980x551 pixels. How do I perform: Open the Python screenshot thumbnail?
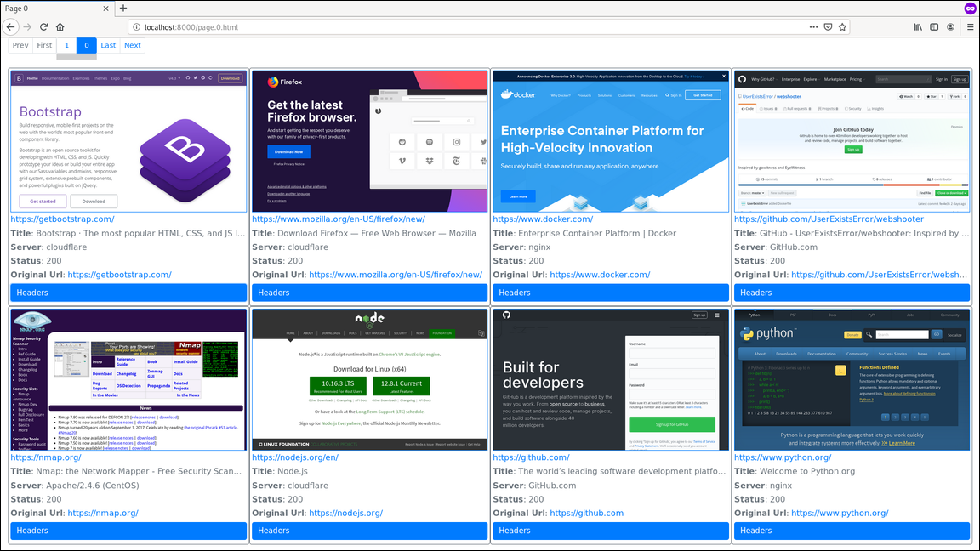(x=852, y=379)
